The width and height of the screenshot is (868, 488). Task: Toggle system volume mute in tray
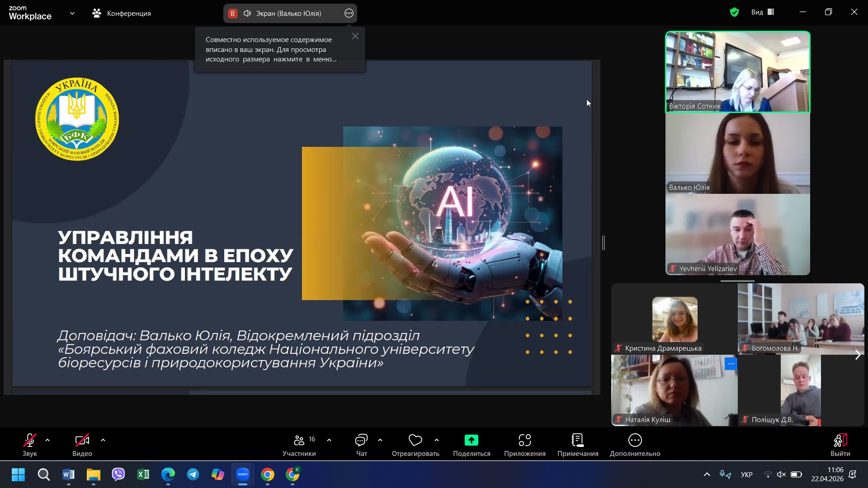pos(781,474)
